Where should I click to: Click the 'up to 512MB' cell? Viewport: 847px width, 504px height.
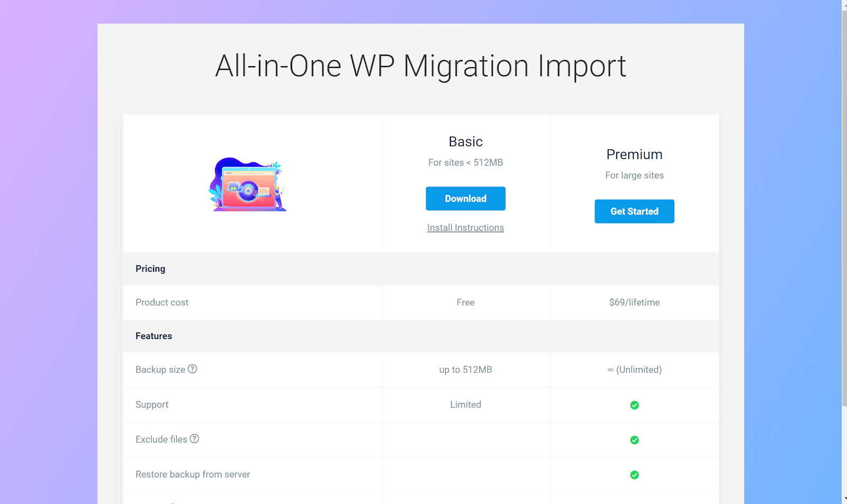(x=466, y=370)
